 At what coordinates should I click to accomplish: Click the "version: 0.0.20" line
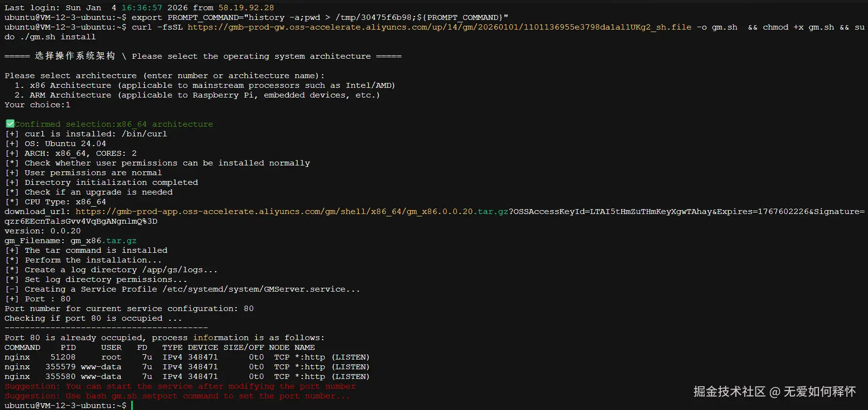pyautogui.click(x=43, y=231)
